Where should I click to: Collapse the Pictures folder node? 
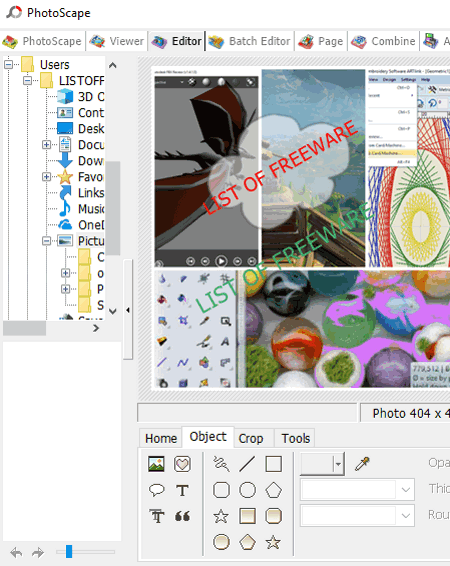(46, 241)
